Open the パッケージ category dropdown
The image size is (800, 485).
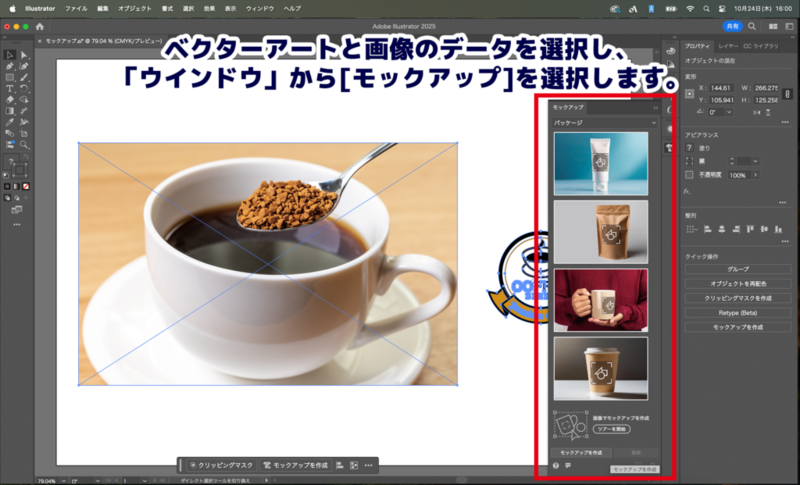click(x=604, y=123)
